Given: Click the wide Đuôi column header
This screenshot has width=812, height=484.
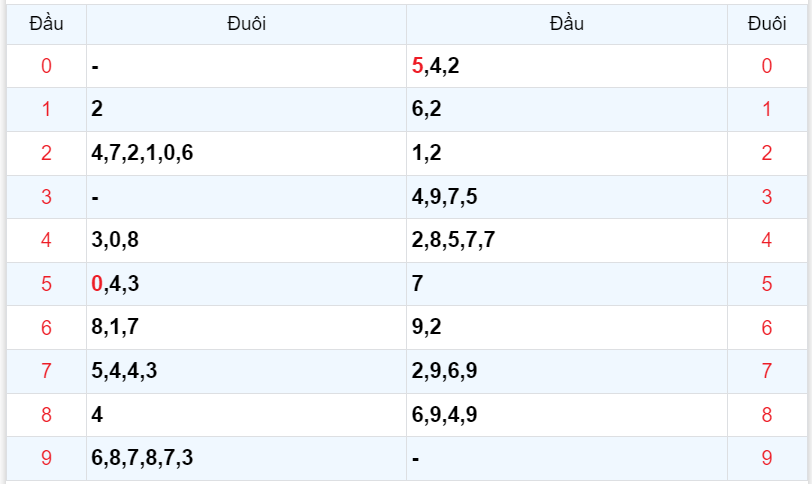Looking at the screenshot, I should point(246,24).
